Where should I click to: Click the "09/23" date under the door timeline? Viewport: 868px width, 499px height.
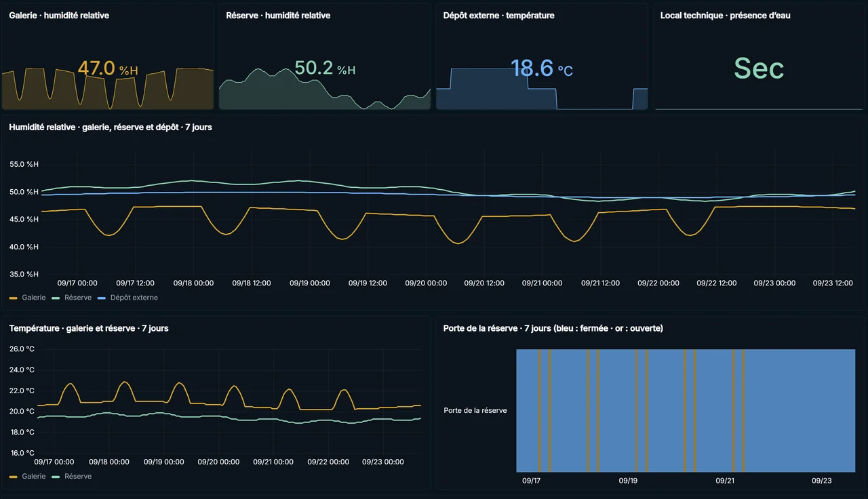click(x=822, y=481)
